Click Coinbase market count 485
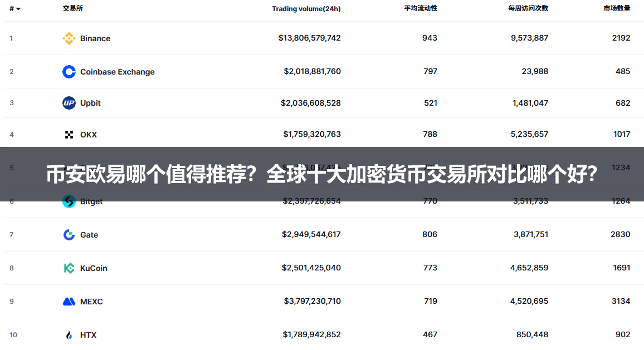Screen dimensions: 644x350 [623, 71]
